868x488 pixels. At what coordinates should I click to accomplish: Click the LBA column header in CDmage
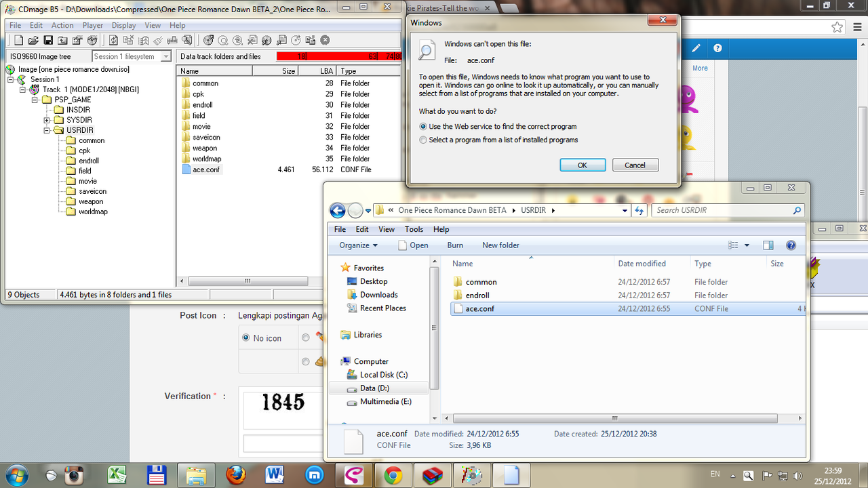[x=318, y=70]
